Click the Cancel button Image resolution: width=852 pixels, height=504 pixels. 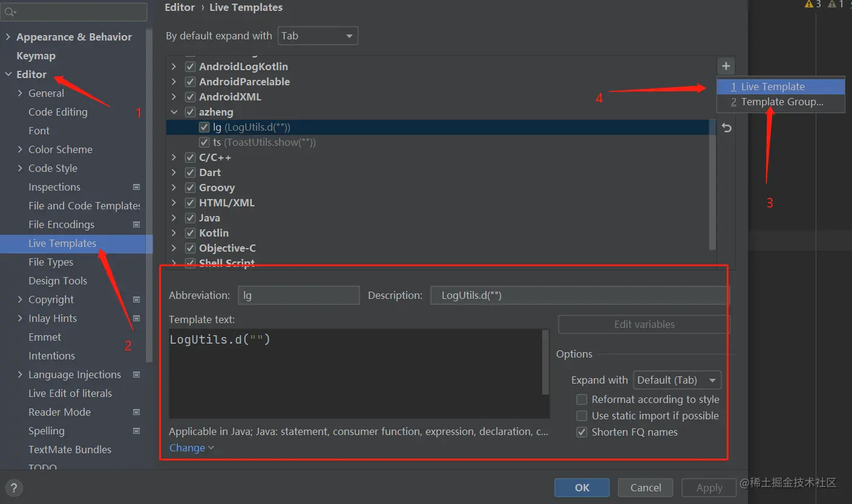point(646,488)
